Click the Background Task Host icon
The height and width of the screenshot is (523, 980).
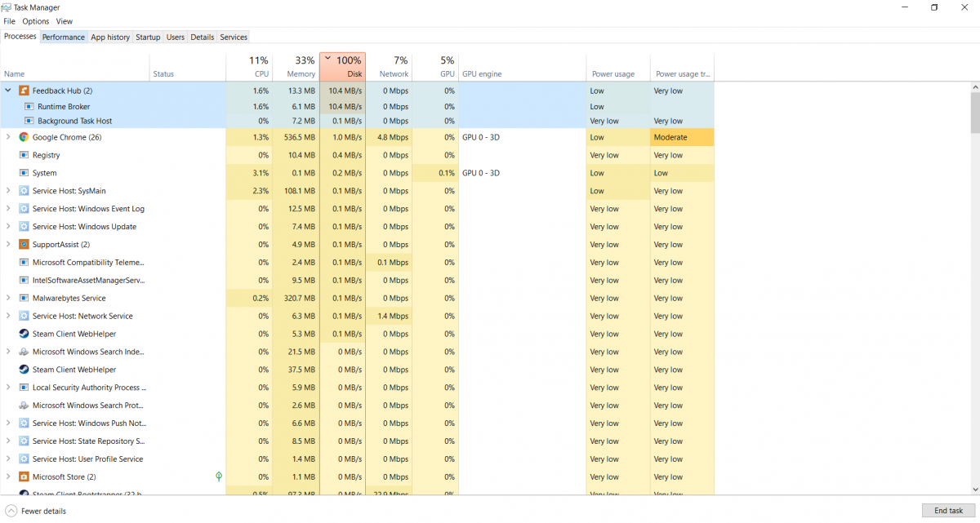tap(29, 121)
